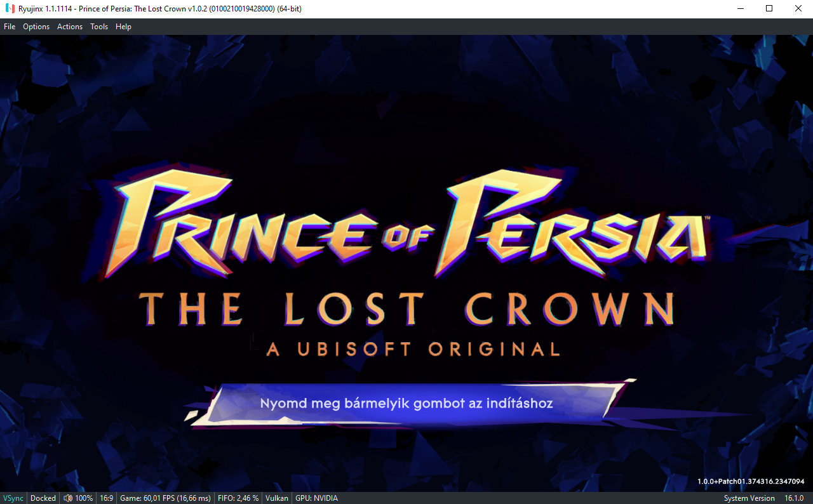813x504 pixels.
Task: Minimize the Ryujinx window
Action: click(740, 8)
